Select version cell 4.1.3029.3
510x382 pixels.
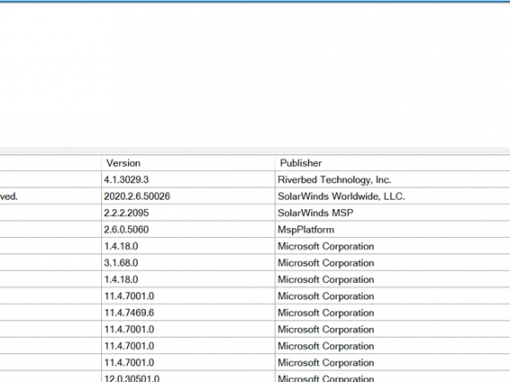point(188,180)
